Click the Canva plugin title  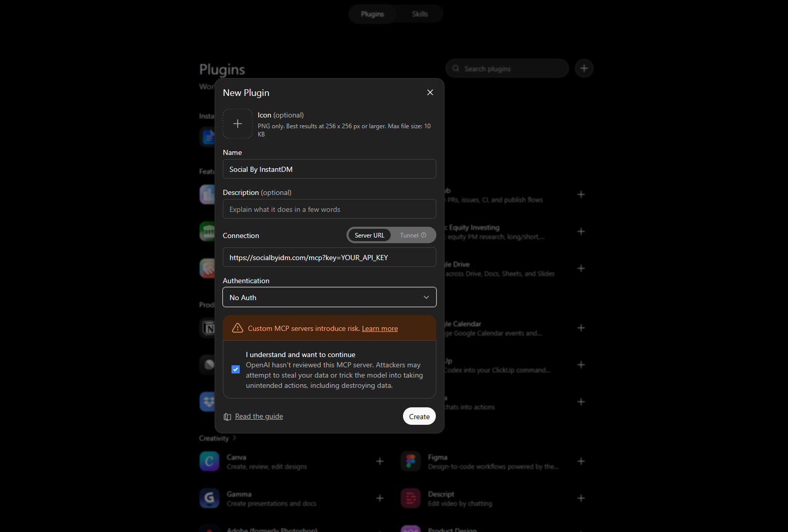point(237,457)
